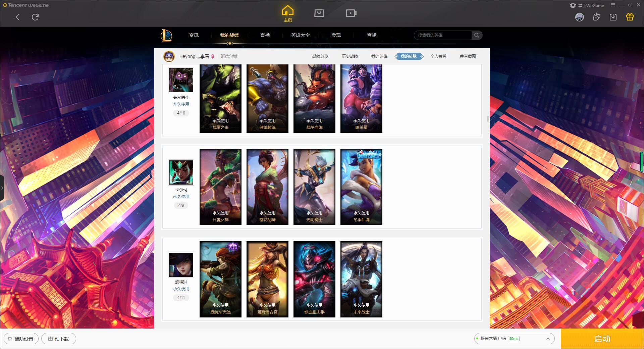Viewport: 644px width, 349px height.
Task: Click the player name Beyong…李青
Action: (x=194, y=56)
